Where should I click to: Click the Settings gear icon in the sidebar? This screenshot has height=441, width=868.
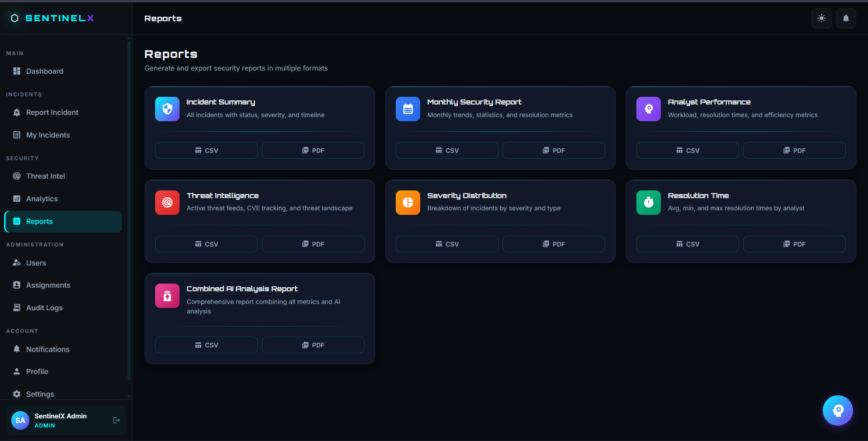17,394
